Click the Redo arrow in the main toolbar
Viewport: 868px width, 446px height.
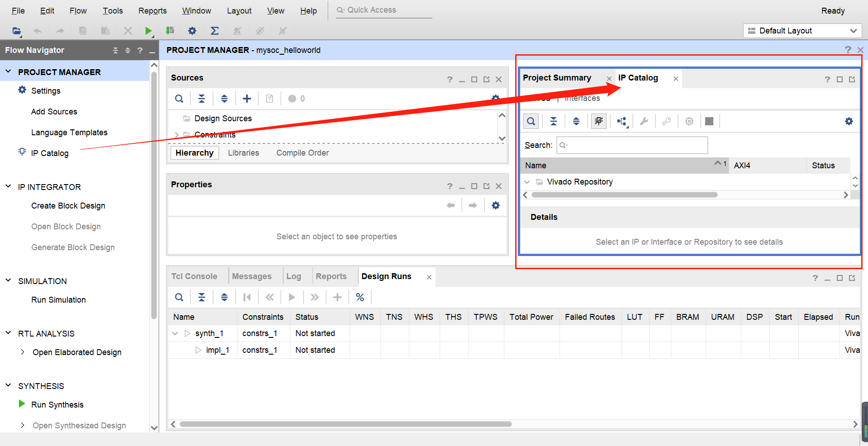(60, 31)
